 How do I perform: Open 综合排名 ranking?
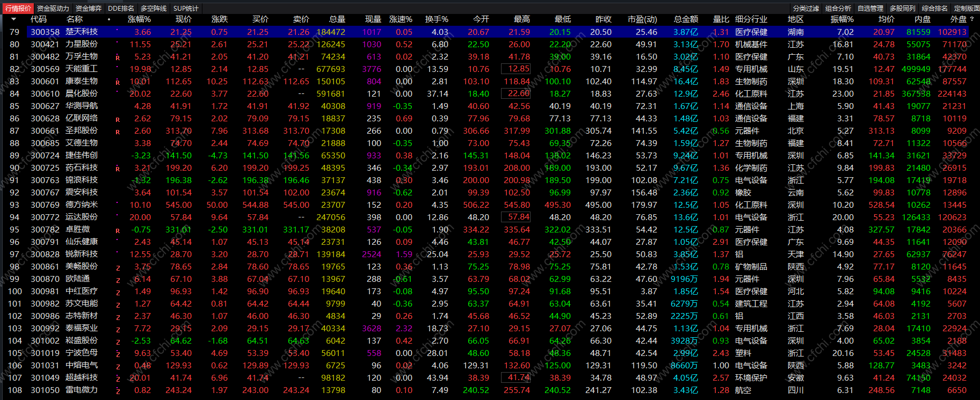point(935,9)
